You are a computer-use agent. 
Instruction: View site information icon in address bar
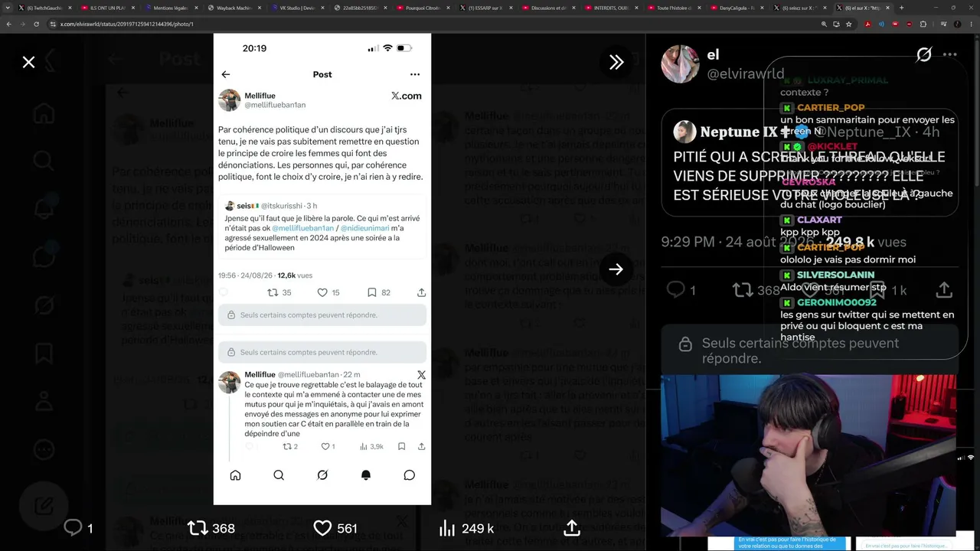(x=53, y=24)
